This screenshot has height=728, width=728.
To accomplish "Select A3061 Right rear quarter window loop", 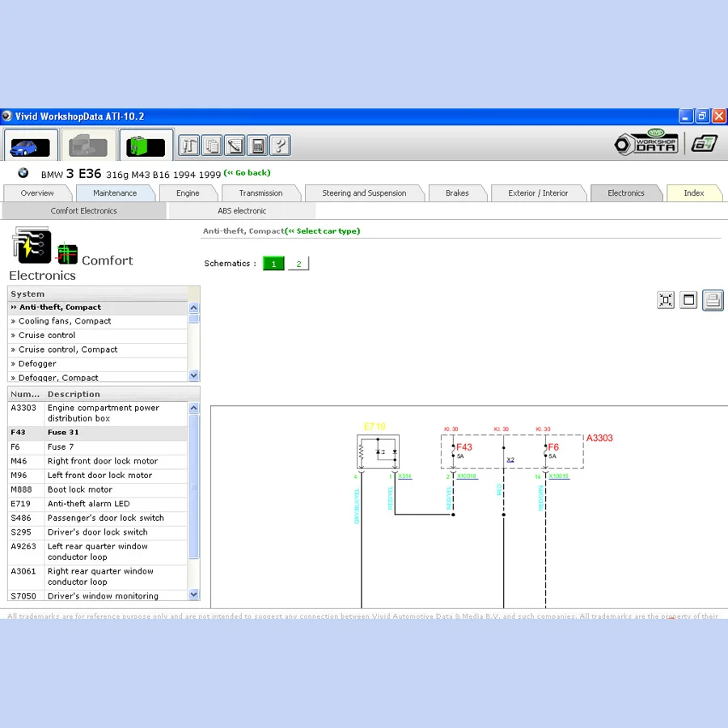I will coord(98,577).
